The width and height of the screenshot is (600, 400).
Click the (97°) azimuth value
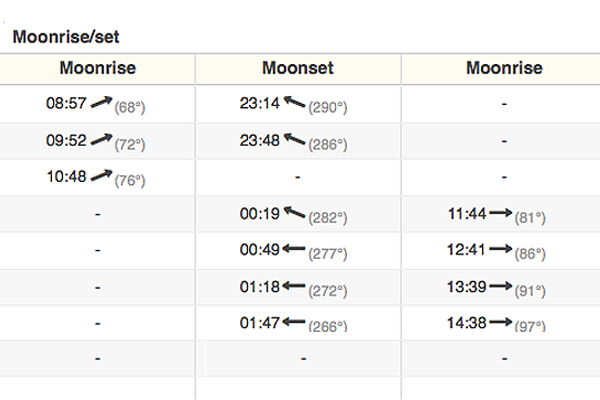tap(530, 327)
